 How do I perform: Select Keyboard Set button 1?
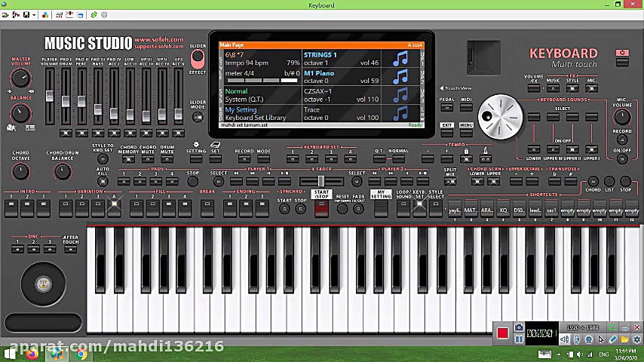(293, 158)
